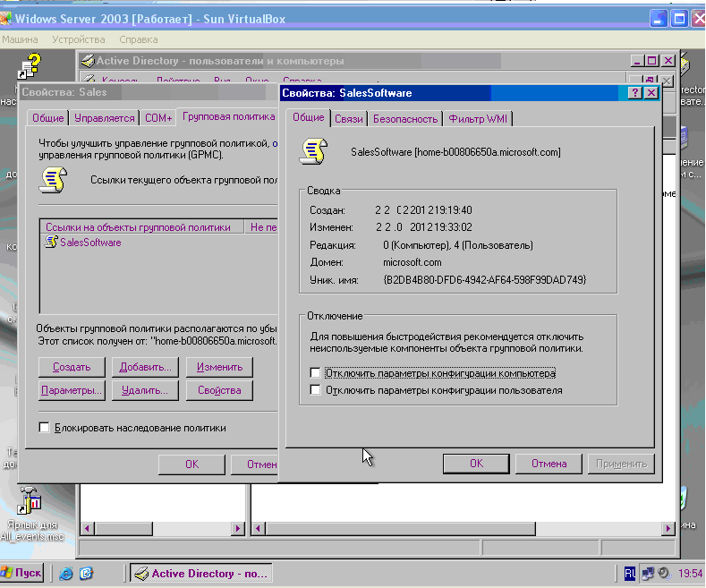Click the domain value microsoft.com
The width and height of the screenshot is (706, 588).
412,262
